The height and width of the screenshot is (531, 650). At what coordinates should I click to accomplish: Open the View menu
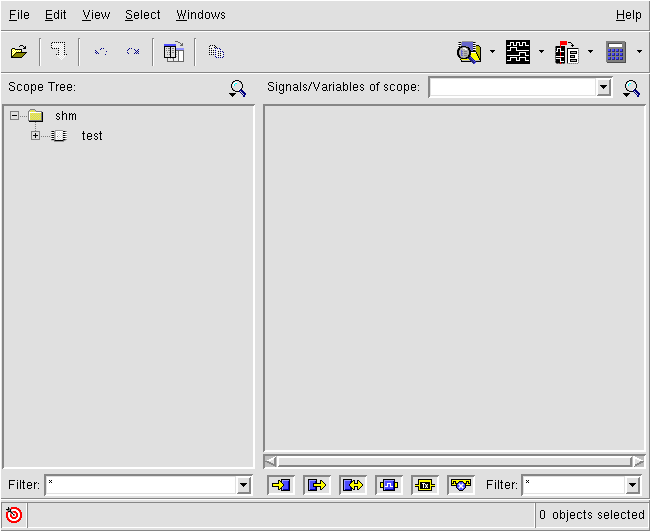point(96,15)
